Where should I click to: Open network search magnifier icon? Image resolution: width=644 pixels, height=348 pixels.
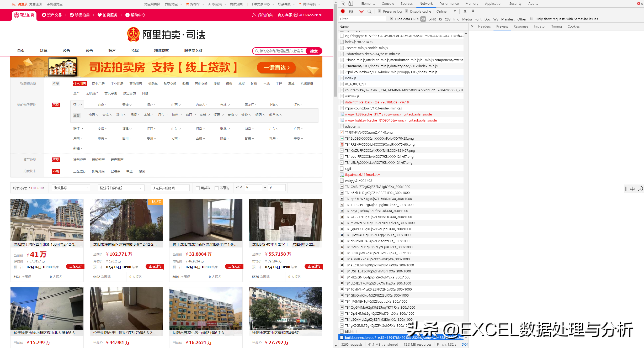coord(369,11)
